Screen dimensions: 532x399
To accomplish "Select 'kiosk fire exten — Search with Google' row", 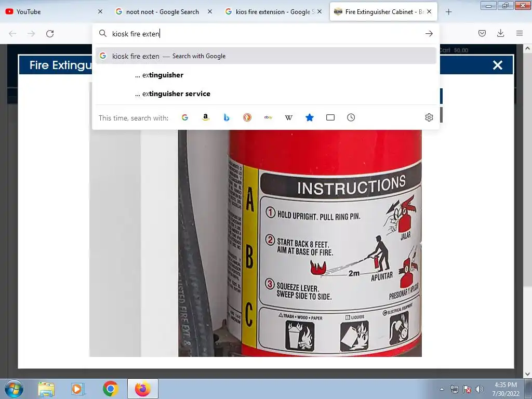I will 265,56.
